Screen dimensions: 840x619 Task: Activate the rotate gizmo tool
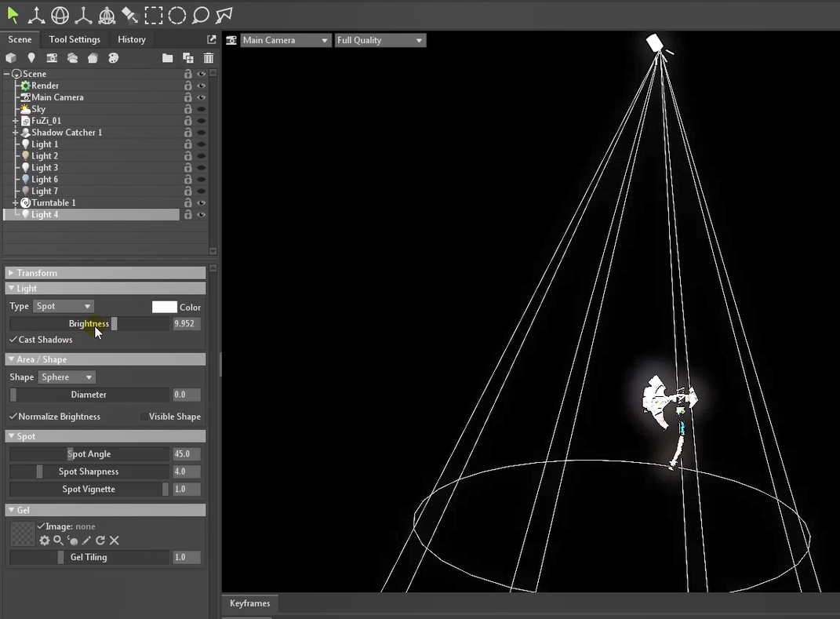[x=60, y=15]
